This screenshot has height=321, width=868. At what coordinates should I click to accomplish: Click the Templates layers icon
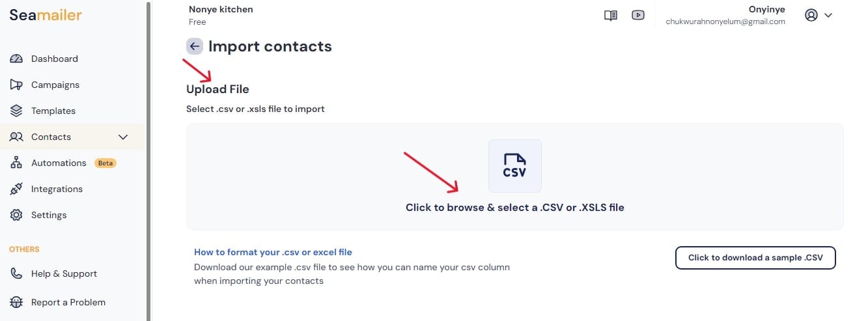pyautogui.click(x=17, y=111)
